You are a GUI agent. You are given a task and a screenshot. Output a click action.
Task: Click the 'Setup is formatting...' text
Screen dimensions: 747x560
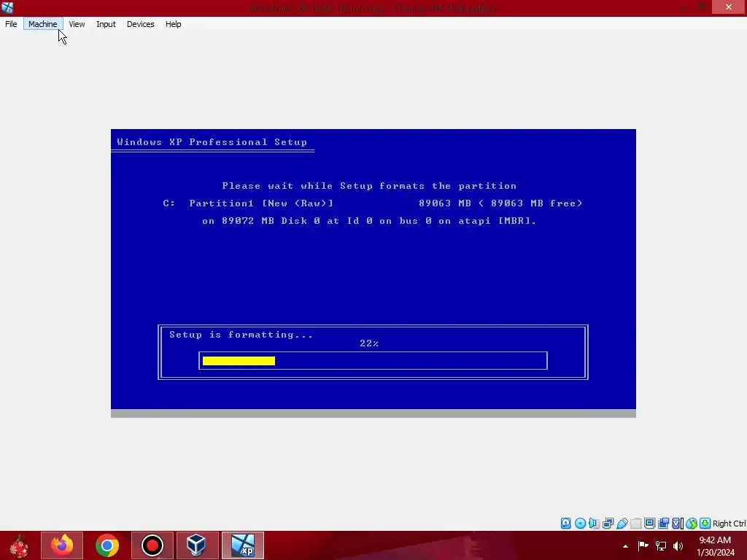point(241,335)
